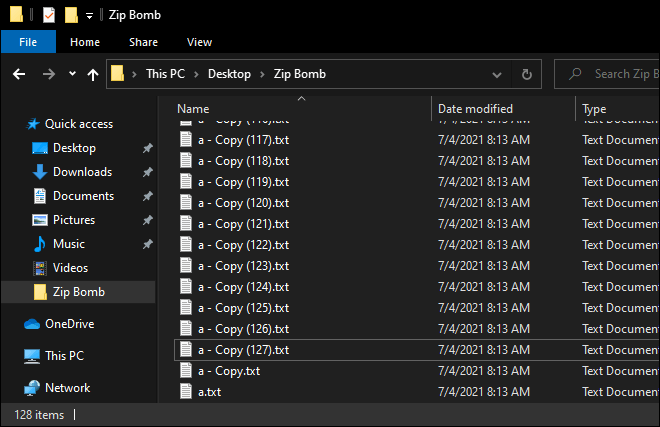Image resolution: width=660 pixels, height=427 pixels.
Task: Refresh the Zip Bomb folder
Action: [x=527, y=75]
